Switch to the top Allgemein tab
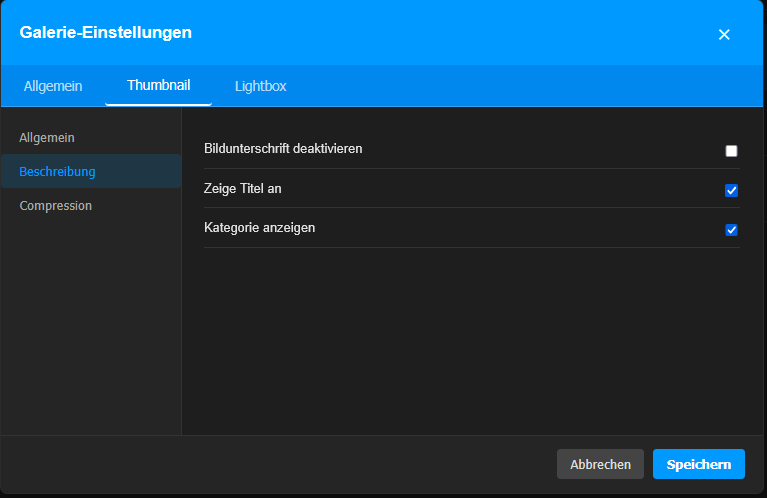The width and height of the screenshot is (767, 498). 53,86
